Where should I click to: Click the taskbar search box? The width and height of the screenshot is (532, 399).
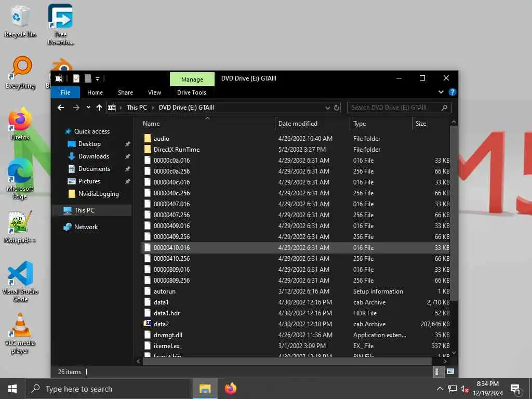pos(108,389)
